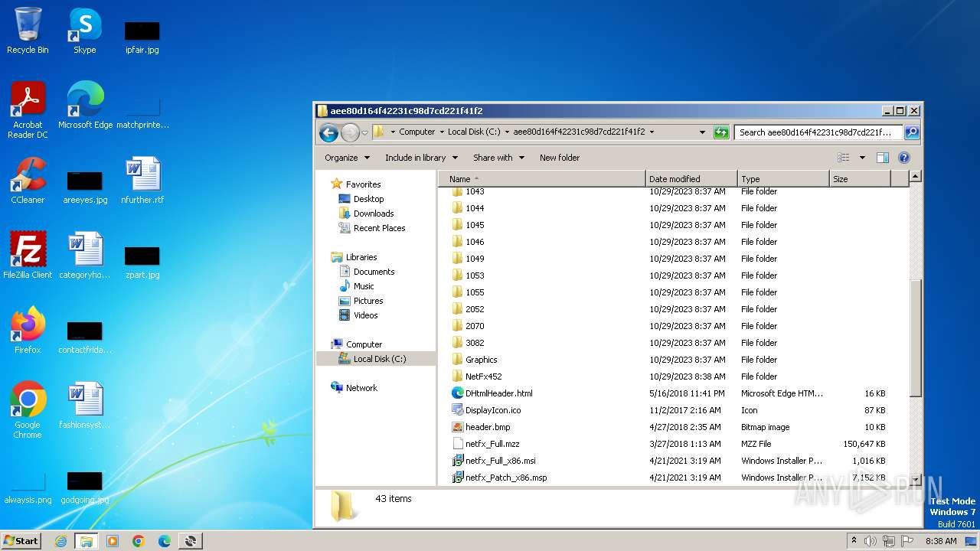
Task: Select netfx_Full_x86.msi installer file
Action: pyautogui.click(x=500, y=461)
